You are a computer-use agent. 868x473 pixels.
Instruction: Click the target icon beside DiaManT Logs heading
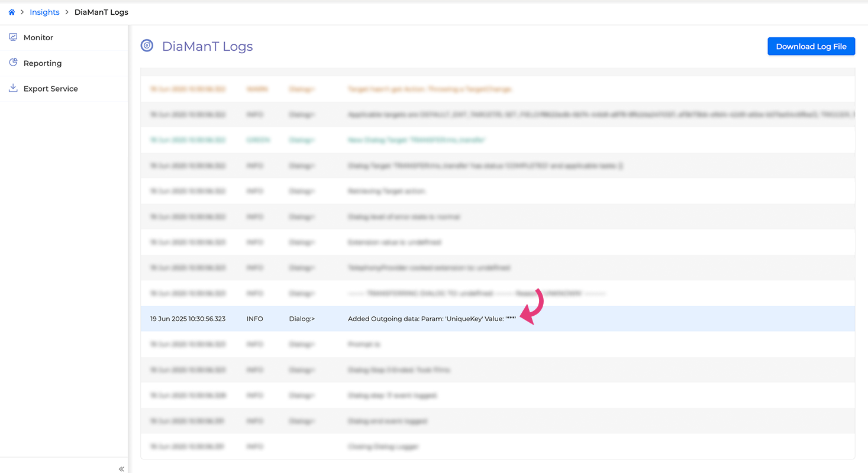(x=147, y=46)
